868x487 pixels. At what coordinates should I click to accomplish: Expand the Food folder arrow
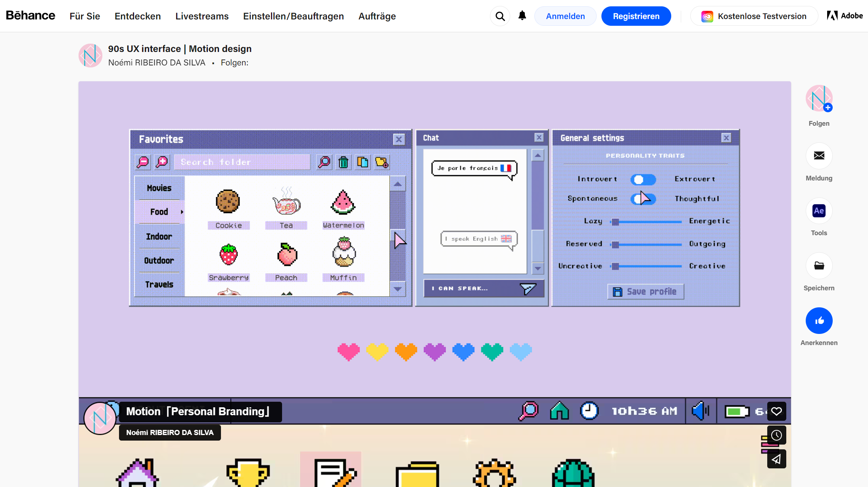click(x=182, y=212)
